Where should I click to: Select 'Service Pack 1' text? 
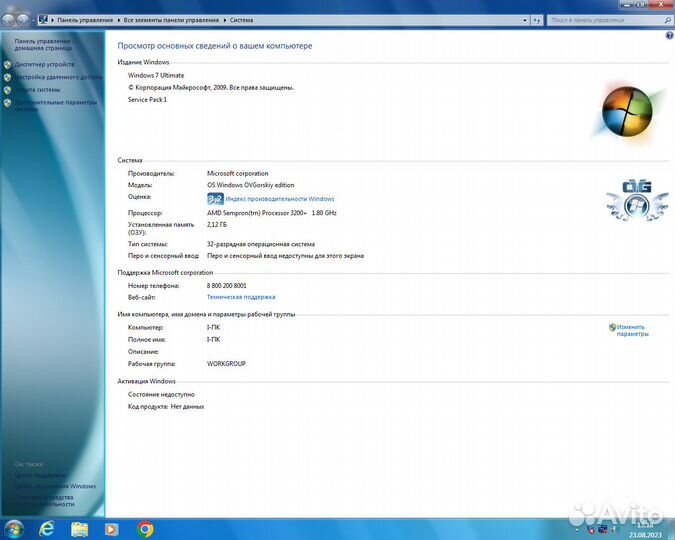click(147, 99)
